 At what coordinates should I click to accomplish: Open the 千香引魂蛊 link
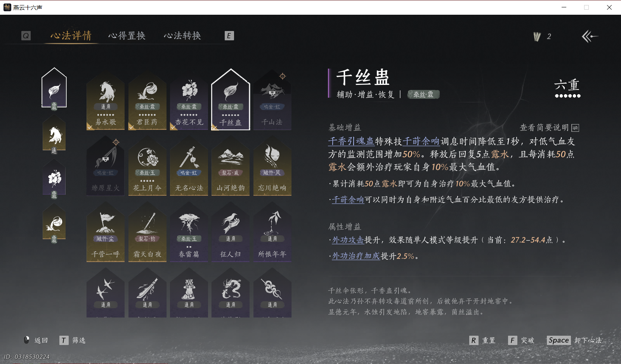coord(351,141)
